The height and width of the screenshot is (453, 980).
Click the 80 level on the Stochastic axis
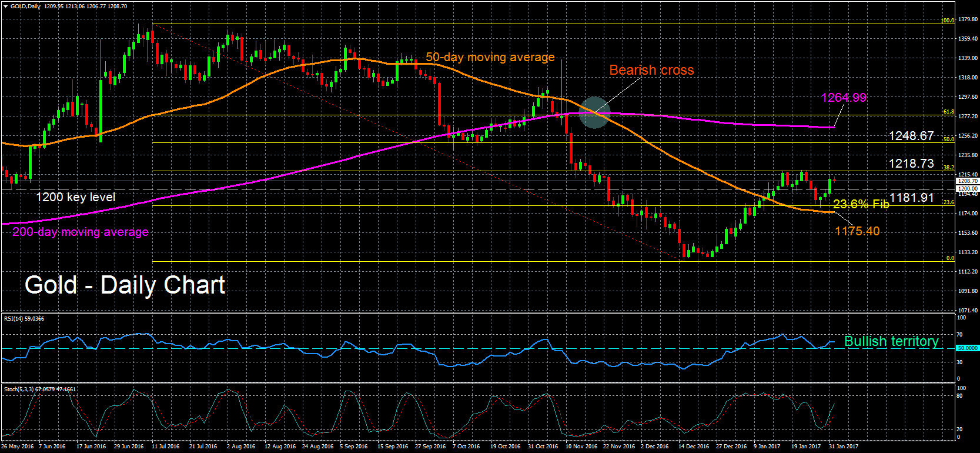click(x=960, y=396)
